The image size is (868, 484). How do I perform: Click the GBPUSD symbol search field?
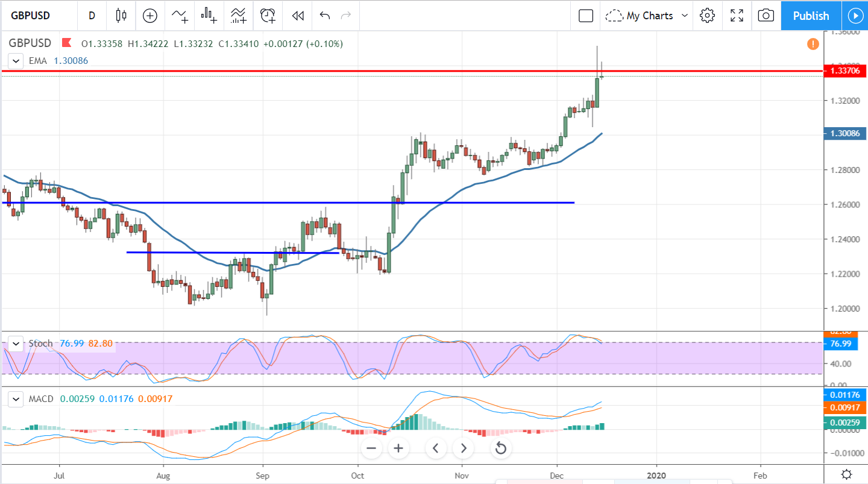point(39,16)
